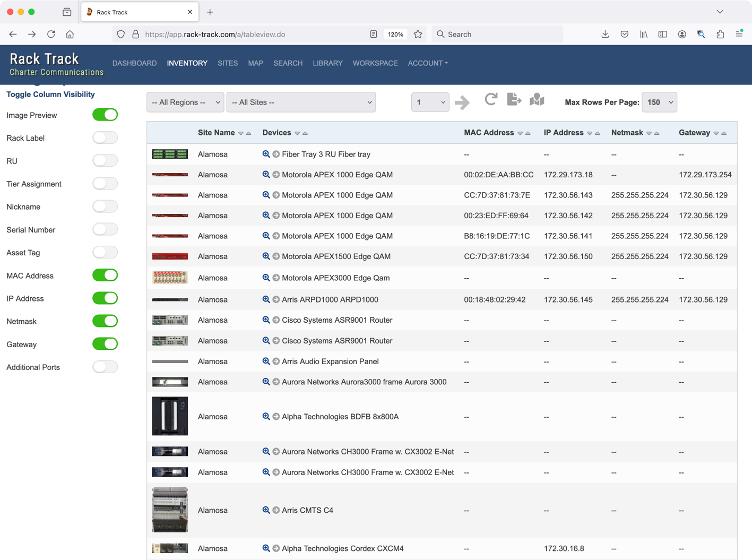This screenshot has width=752, height=560.
Task: Disable IP Address column toggle
Action: pyautogui.click(x=105, y=298)
